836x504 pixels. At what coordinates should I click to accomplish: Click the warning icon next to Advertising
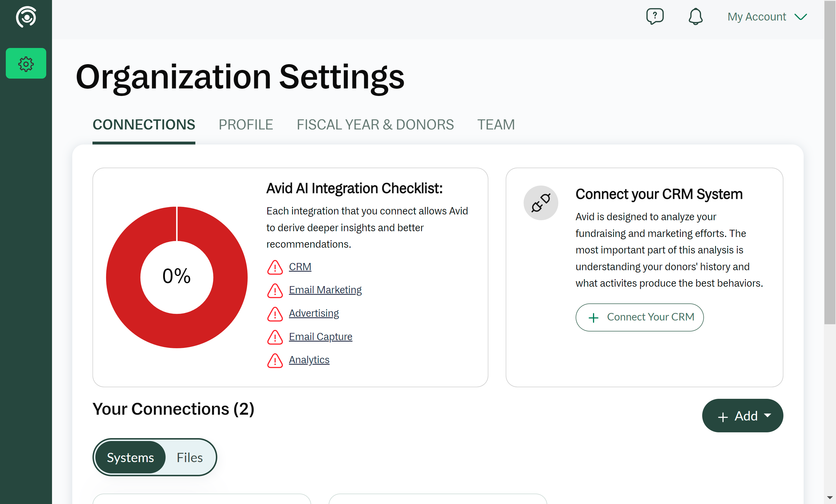275,314
